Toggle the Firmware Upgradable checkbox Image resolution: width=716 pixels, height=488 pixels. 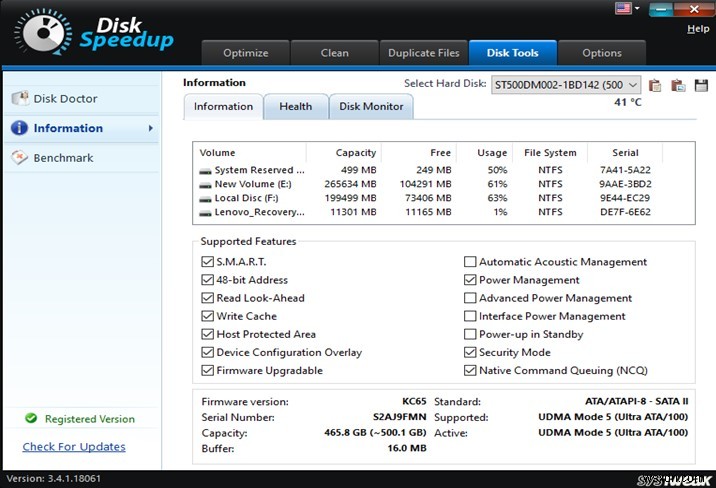click(x=207, y=370)
